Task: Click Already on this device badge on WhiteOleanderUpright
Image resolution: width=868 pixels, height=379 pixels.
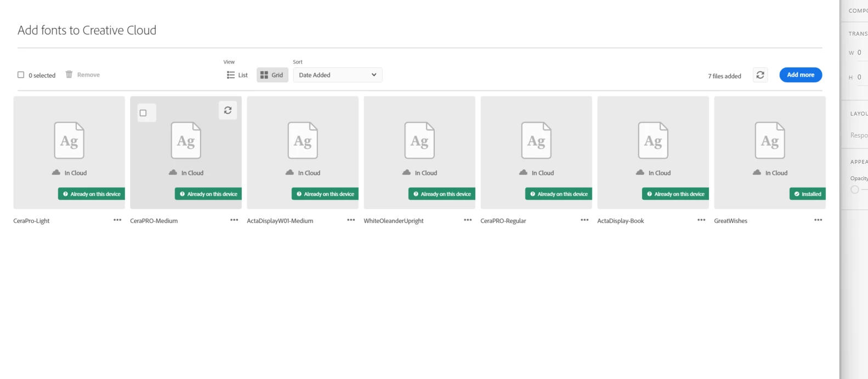Action: click(442, 194)
